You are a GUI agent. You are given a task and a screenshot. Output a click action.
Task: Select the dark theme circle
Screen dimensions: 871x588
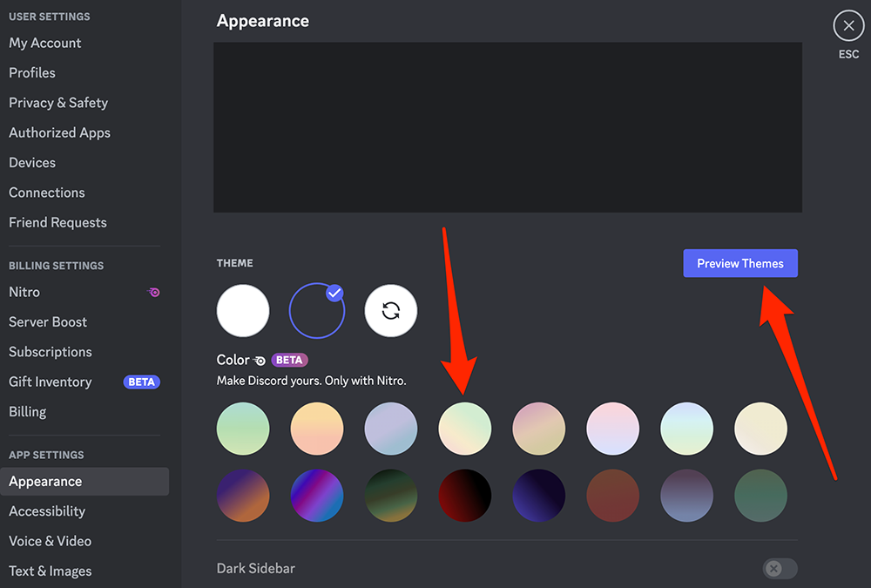317,311
